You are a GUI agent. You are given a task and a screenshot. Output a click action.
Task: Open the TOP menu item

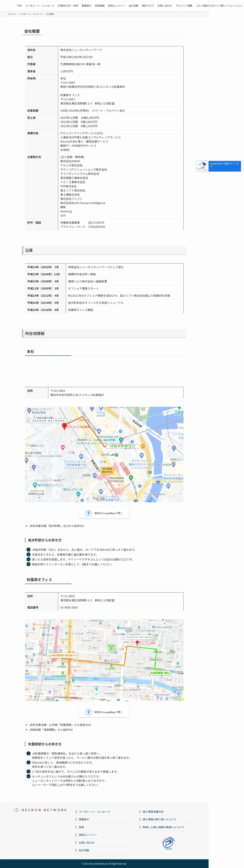click(19, 6)
